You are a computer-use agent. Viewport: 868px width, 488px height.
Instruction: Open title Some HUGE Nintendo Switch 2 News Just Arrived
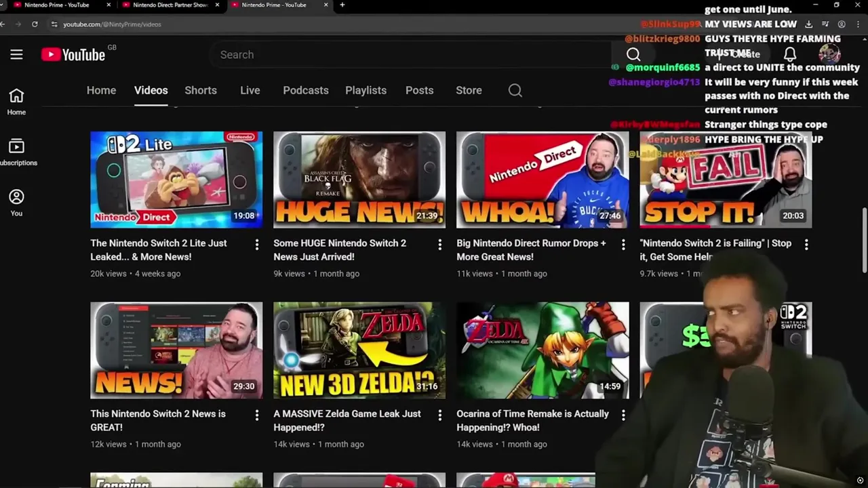coord(340,250)
